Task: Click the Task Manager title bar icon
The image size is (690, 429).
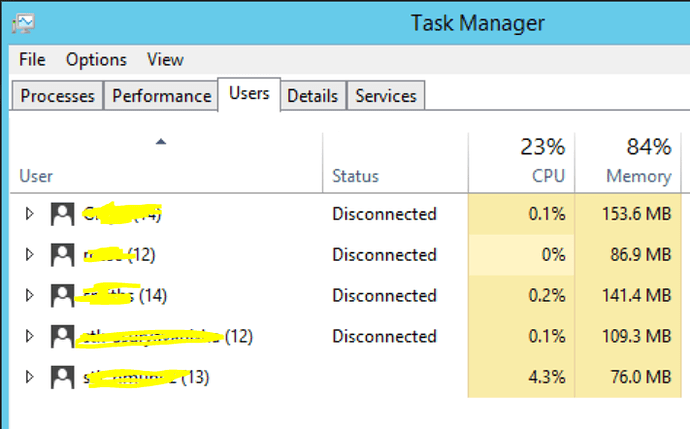Action: coord(23,23)
